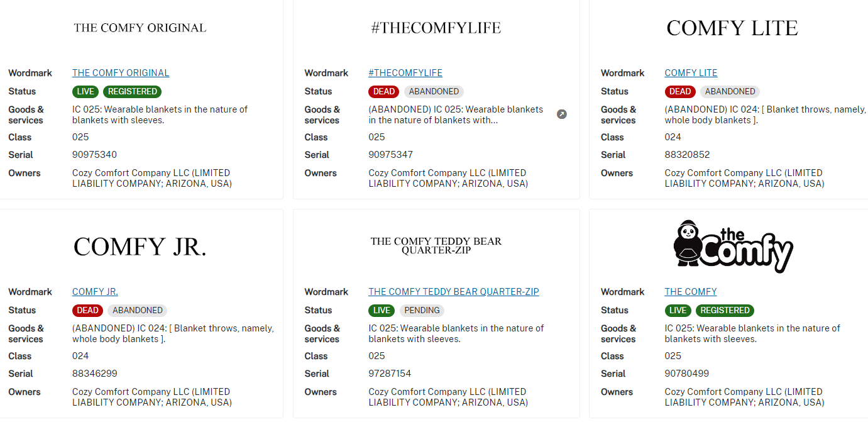Click serial number 97287154
Screen dimensions: 868x422
pos(390,374)
